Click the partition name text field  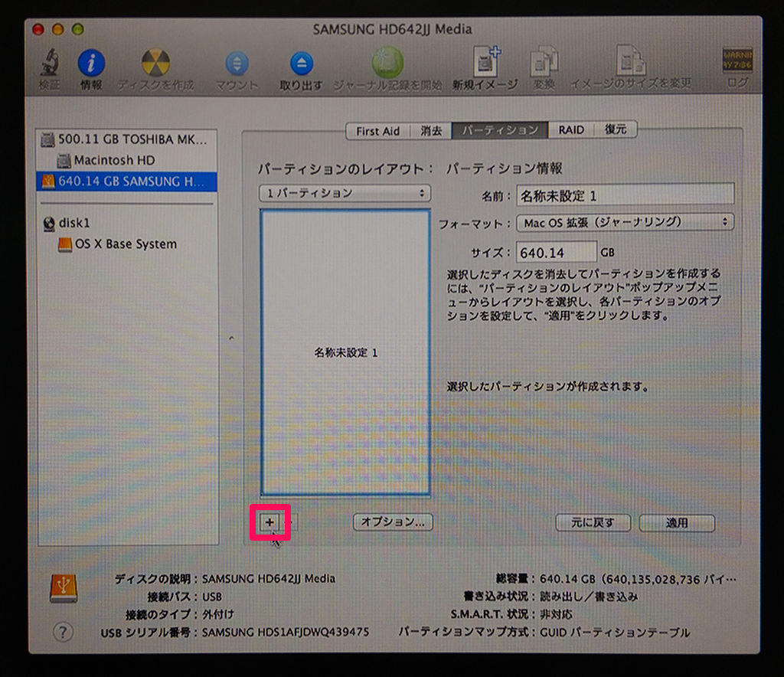(625, 195)
